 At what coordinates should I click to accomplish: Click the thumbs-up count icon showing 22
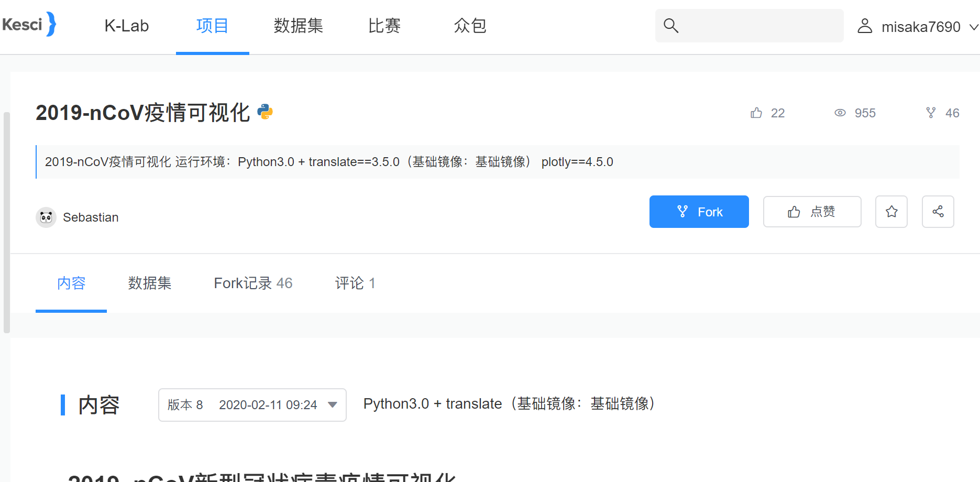coord(756,113)
